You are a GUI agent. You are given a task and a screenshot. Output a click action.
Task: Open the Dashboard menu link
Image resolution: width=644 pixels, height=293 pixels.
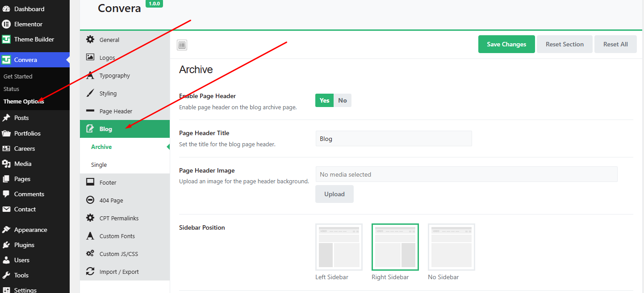coord(35,9)
